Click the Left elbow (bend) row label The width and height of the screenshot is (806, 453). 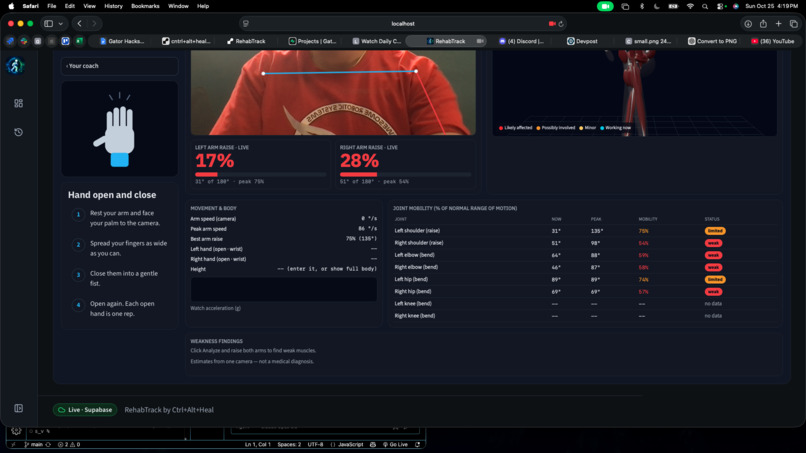414,255
